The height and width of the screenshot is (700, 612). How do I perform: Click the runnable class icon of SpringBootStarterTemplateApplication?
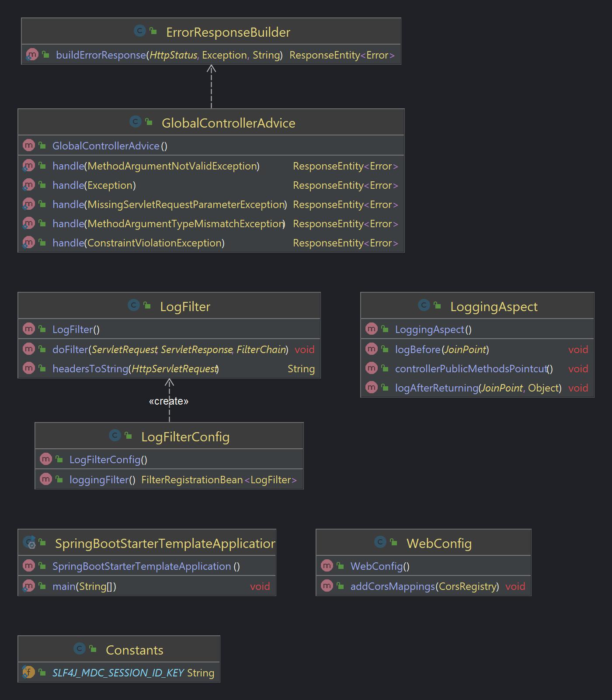pos(29,542)
